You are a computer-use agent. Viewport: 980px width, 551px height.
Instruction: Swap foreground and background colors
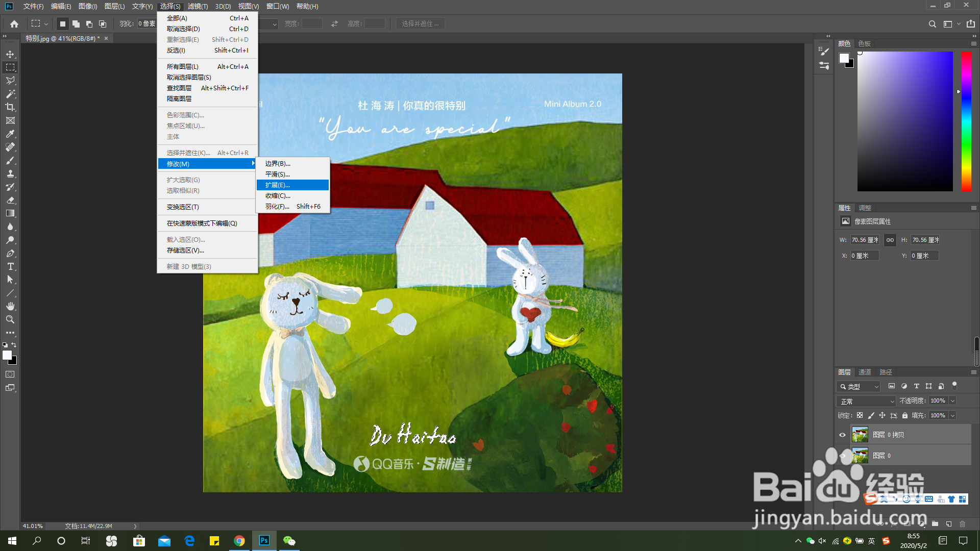point(14,345)
